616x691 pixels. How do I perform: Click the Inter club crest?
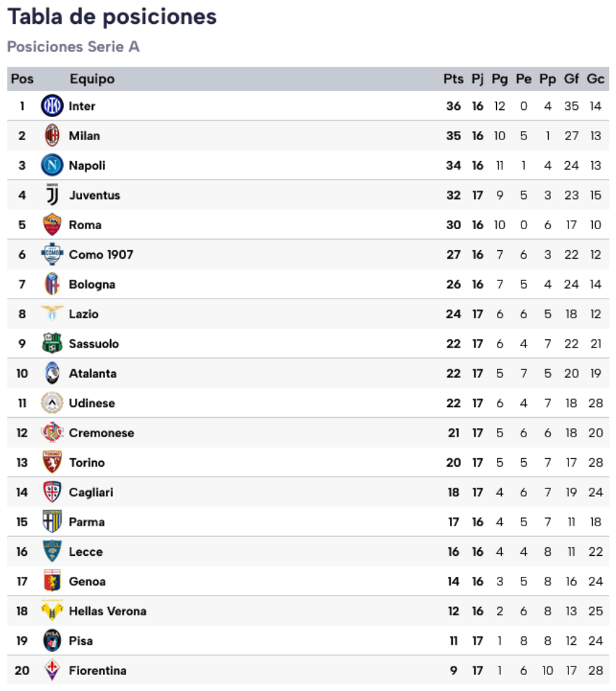(x=52, y=107)
